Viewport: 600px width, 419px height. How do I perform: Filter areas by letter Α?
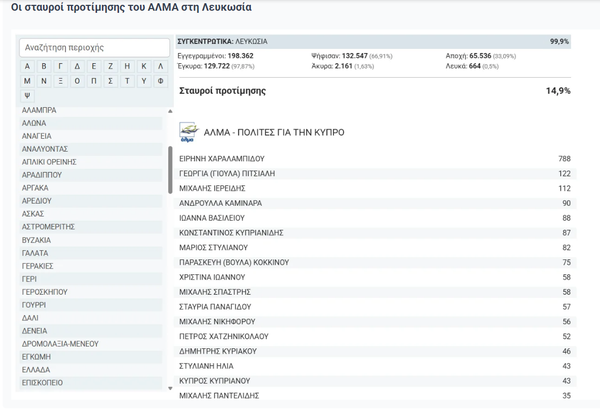[27, 67]
